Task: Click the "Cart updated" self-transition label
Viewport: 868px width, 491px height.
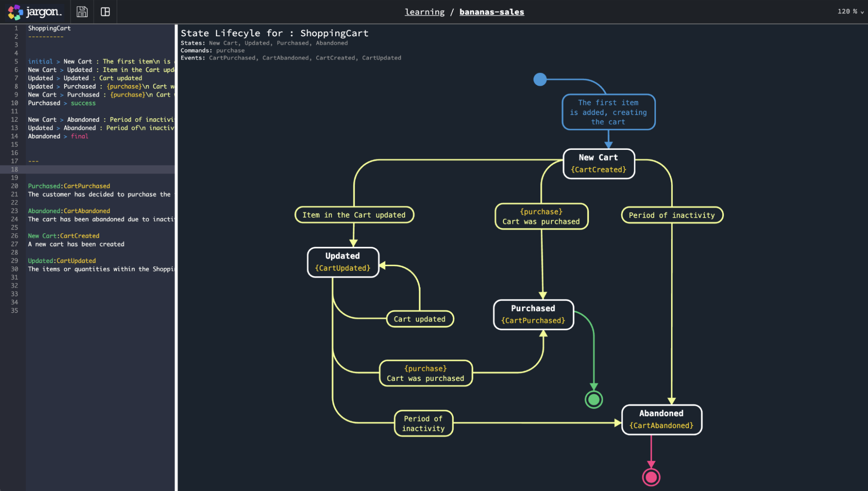Action: (420, 318)
